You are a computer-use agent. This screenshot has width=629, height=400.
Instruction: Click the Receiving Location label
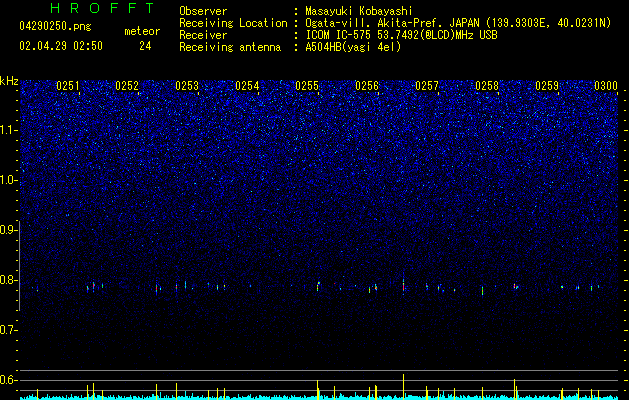(233, 23)
